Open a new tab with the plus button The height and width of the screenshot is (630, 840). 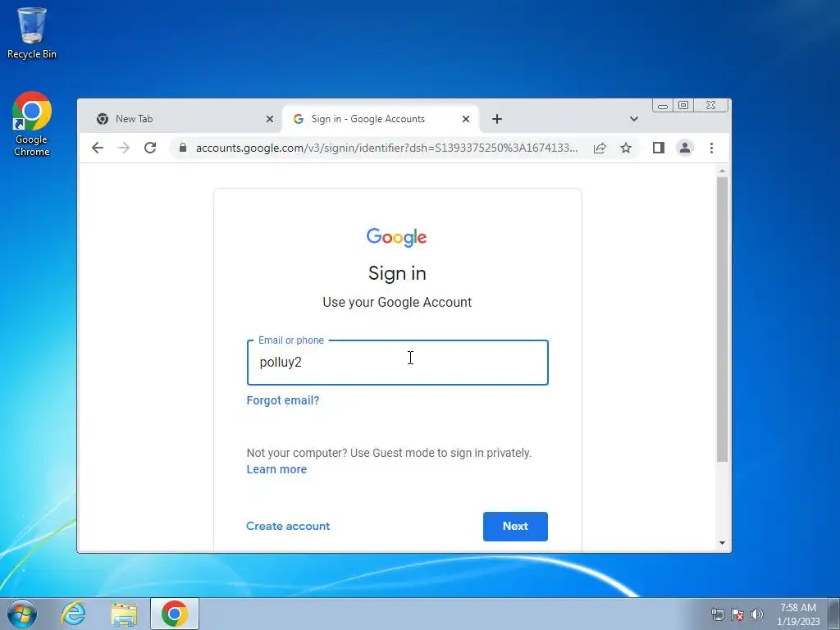(496, 119)
